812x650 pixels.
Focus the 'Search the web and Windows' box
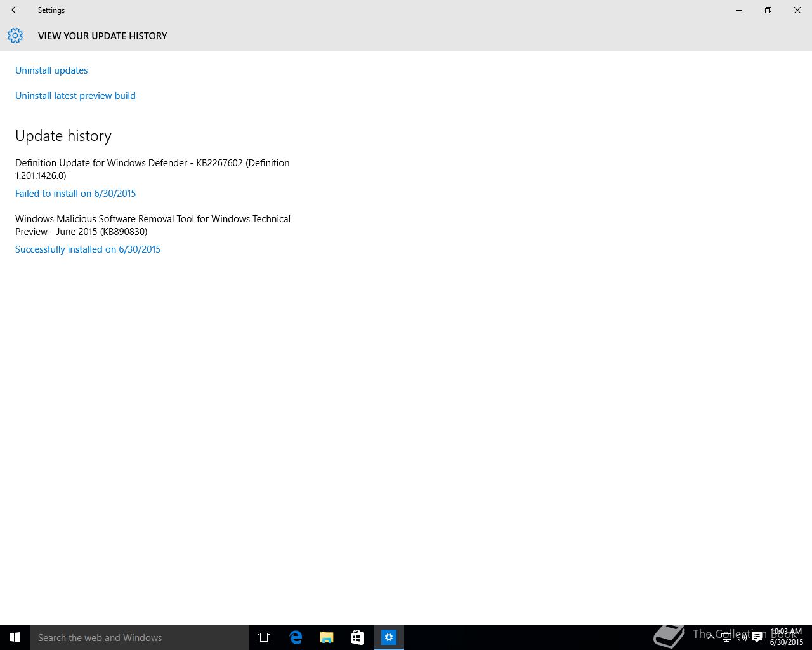[x=140, y=637]
